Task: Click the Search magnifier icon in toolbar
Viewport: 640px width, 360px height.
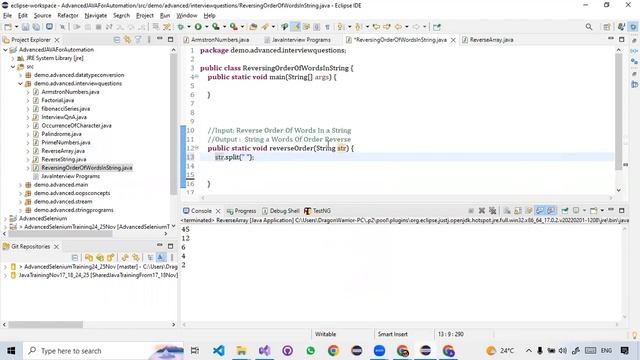Action: [x=589, y=27]
